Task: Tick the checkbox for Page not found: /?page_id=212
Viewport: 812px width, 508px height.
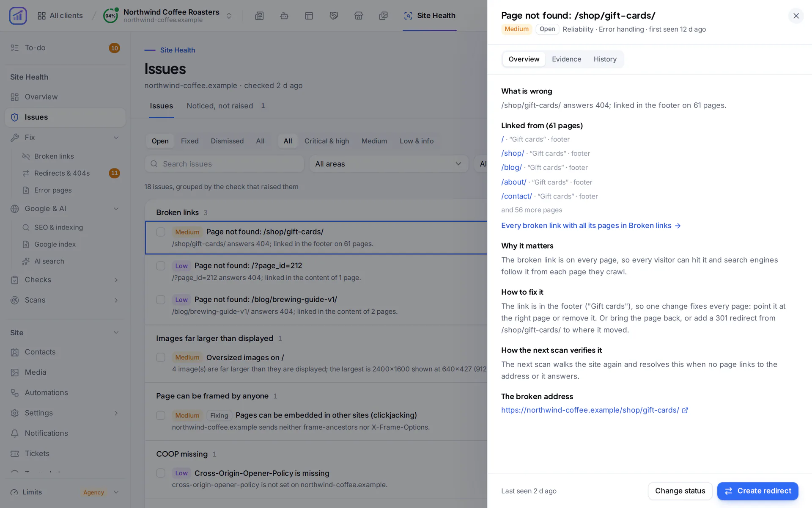Action: click(x=161, y=266)
